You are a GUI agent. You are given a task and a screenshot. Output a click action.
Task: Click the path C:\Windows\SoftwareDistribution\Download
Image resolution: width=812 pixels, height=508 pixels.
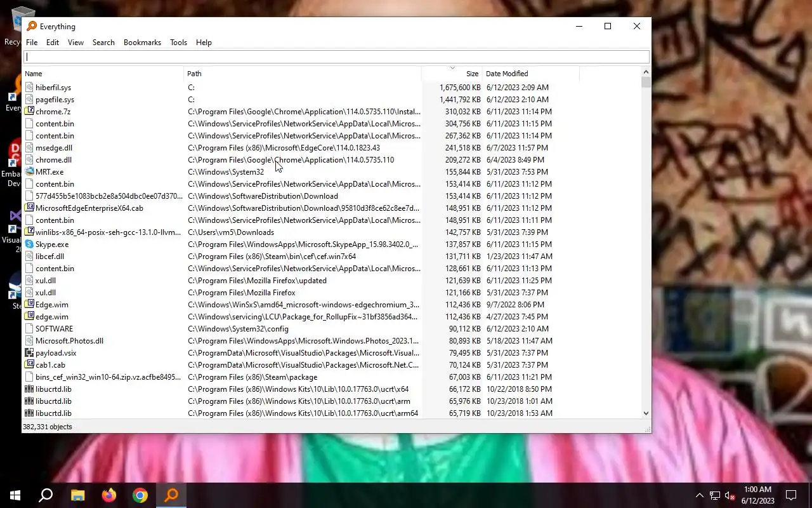[x=263, y=196]
